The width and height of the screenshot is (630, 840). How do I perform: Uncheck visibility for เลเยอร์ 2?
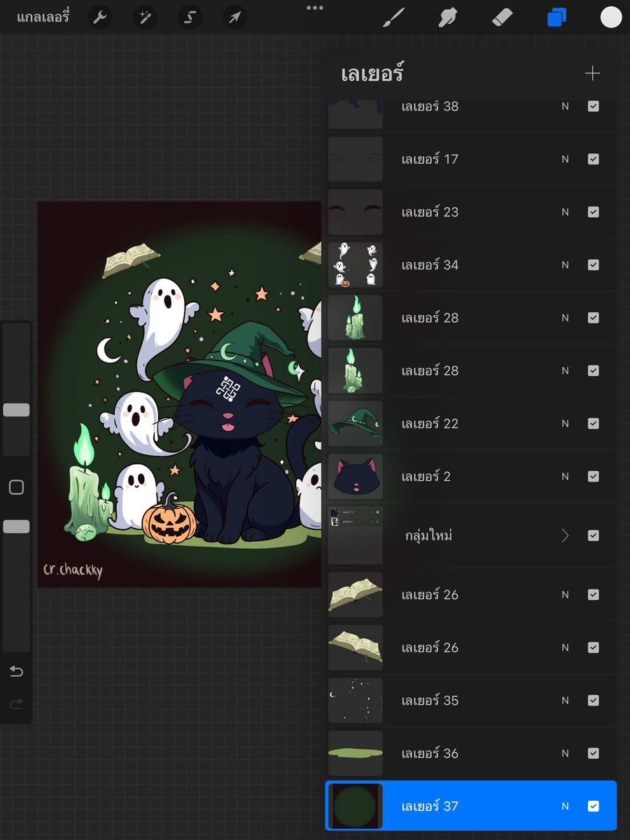point(593,477)
